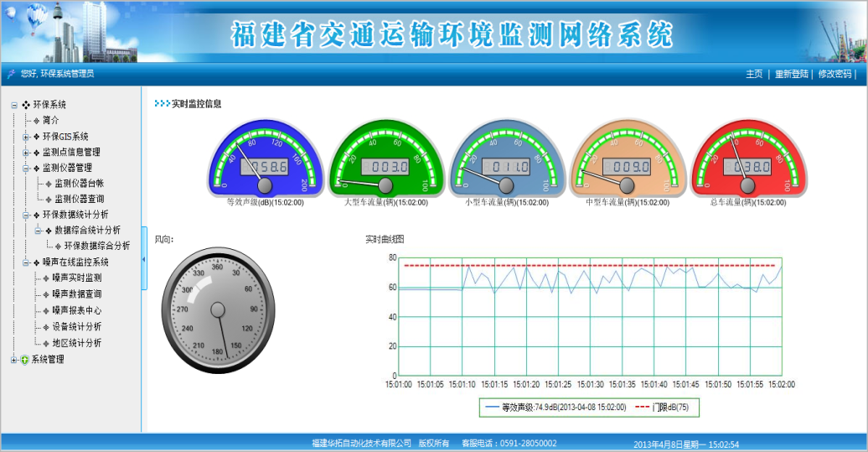The width and height of the screenshot is (868, 452).
Task: Open 地区统计分析 in the tree
Action: point(77,343)
